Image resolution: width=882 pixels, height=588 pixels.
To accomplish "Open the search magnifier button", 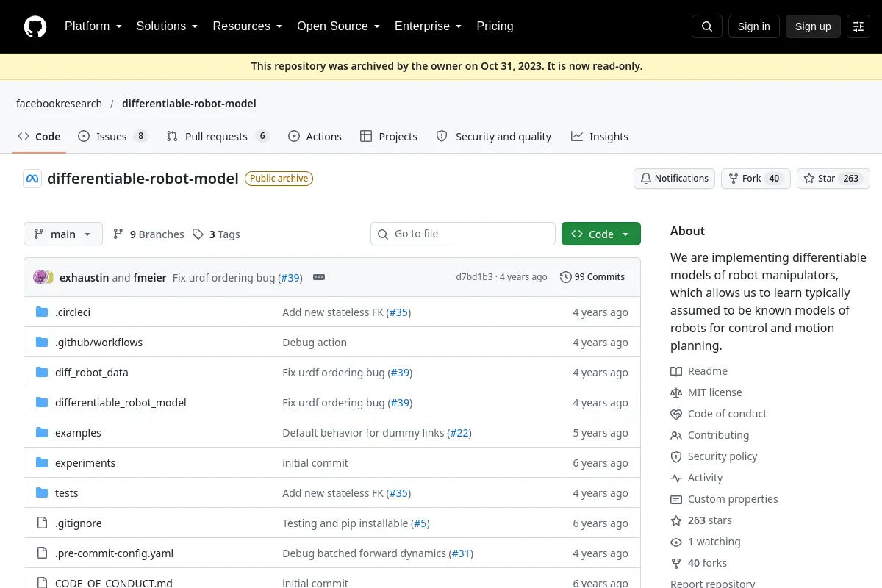I will [x=707, y=26].
